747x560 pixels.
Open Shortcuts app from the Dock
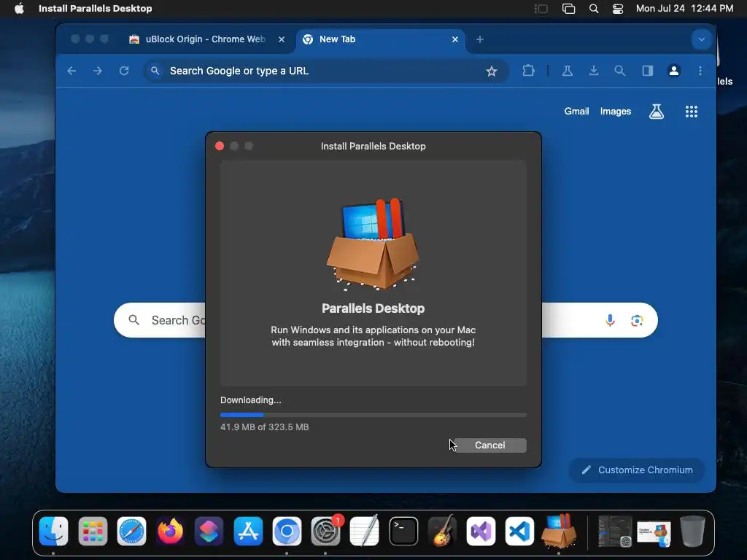pos(209,531)
